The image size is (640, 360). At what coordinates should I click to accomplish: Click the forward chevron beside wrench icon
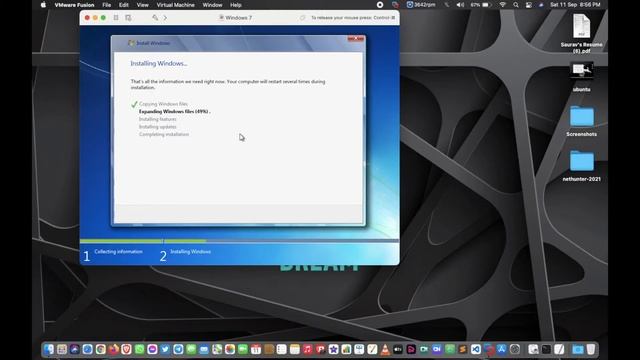[x=165, y=18]
